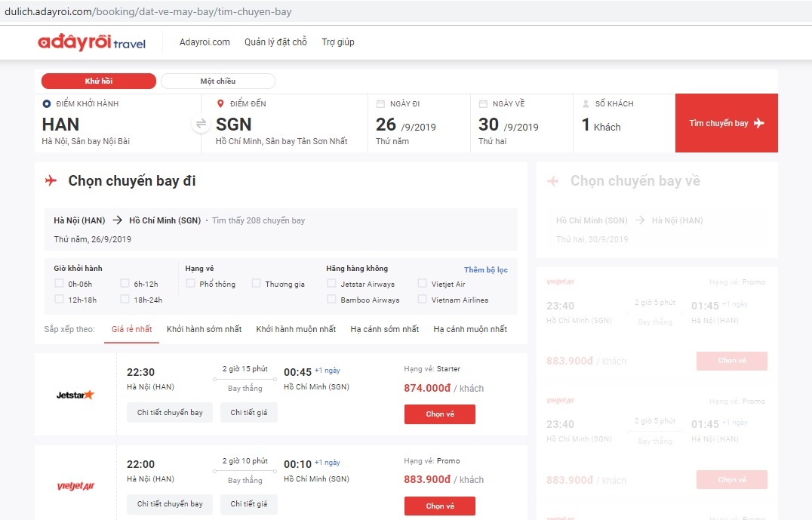Switch to the Một chiều tab

coord(217,81)
